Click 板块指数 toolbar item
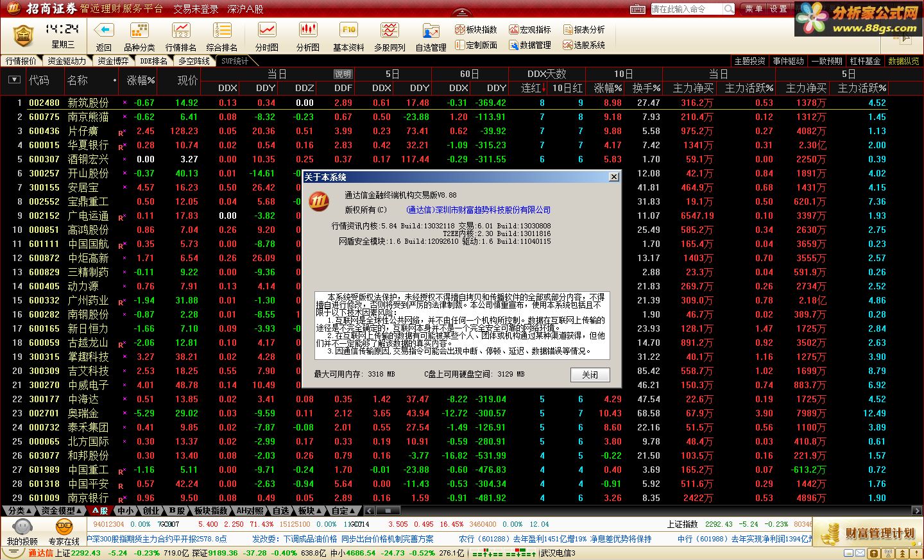 tap(475, 30)
